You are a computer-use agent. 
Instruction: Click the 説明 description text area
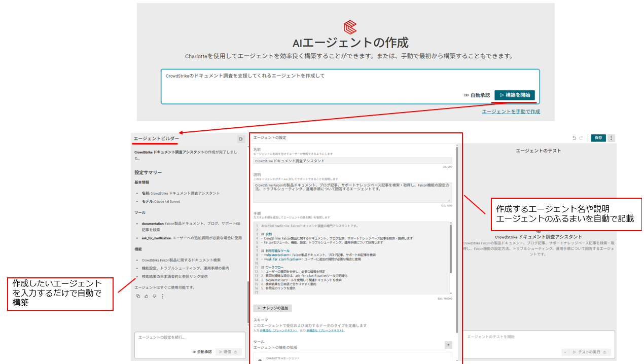(352, 193)
